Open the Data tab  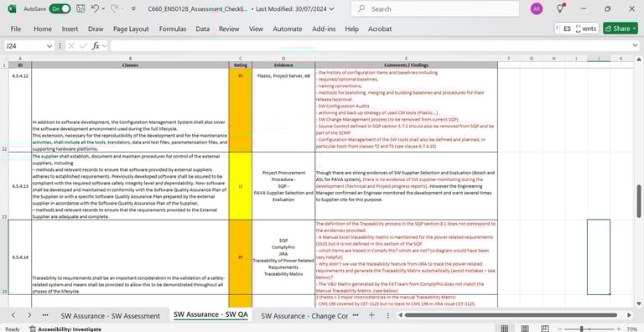[x=202, y=29]
